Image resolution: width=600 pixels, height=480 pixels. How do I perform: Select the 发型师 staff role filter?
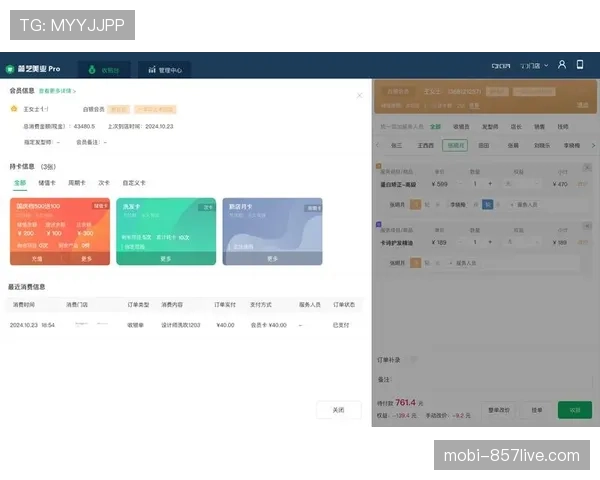490,127
